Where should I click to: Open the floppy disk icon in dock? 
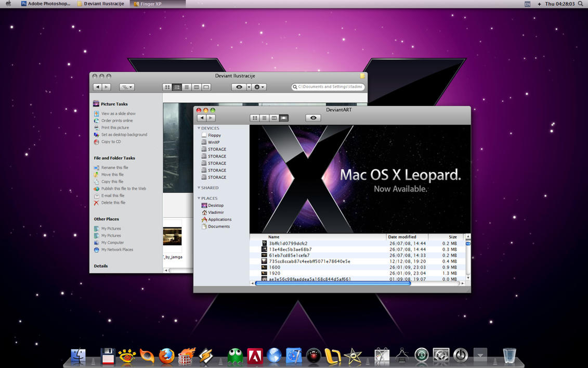tap(108, 356)
